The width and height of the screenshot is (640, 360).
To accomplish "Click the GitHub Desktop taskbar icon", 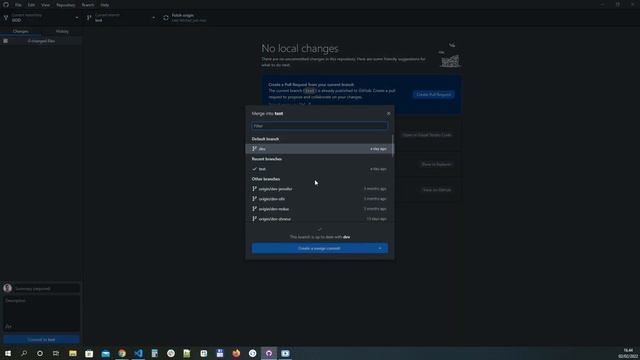I will point(269,353).
